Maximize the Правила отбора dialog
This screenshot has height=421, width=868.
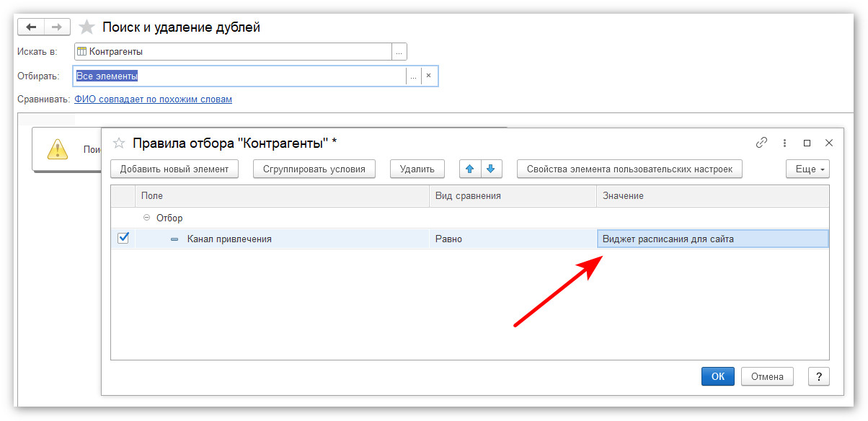tap(807, 143)
